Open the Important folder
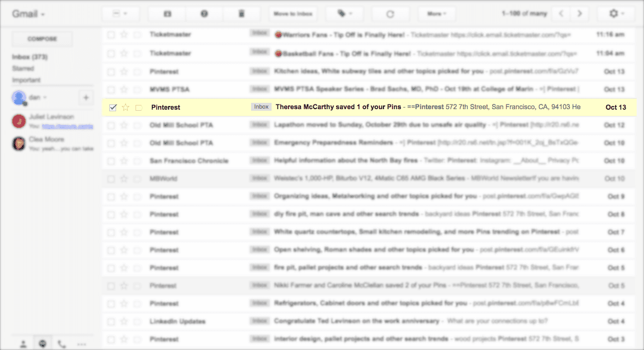 click(26, 80)
